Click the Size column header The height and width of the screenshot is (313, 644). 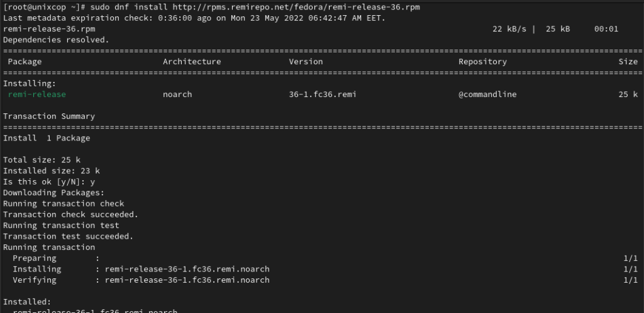click(628, 62)
